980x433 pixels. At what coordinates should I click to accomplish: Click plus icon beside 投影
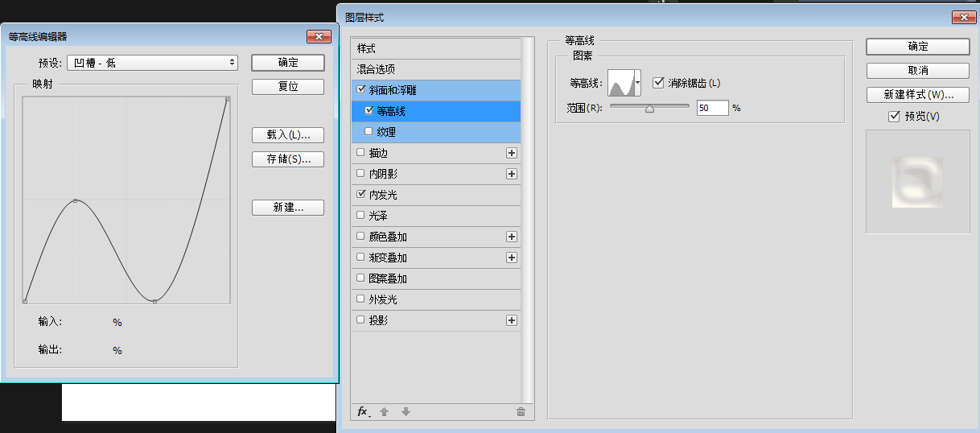click(x=511, y=320)
